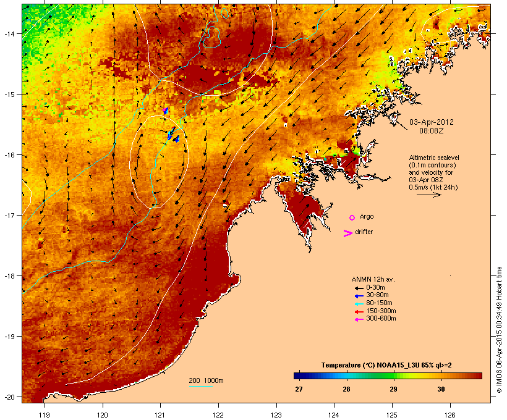This screenshot has width=507, height=420.
Task: Click the longitude label 125
Action: (392, 415)
